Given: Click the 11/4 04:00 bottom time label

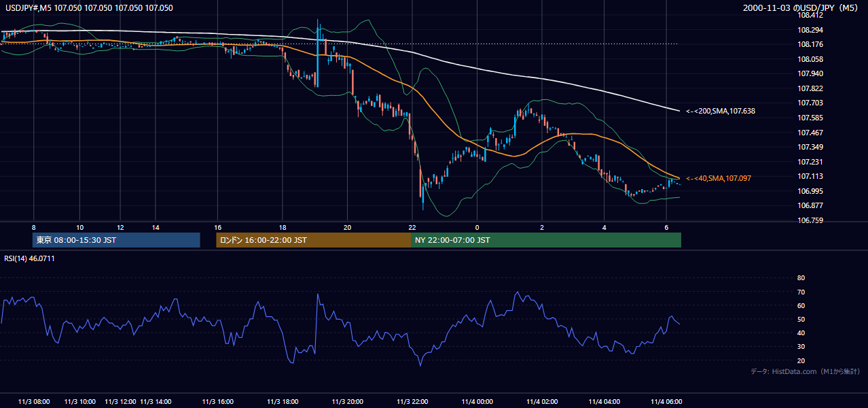Looking at the screenshot, I should (x=604, y=402).
